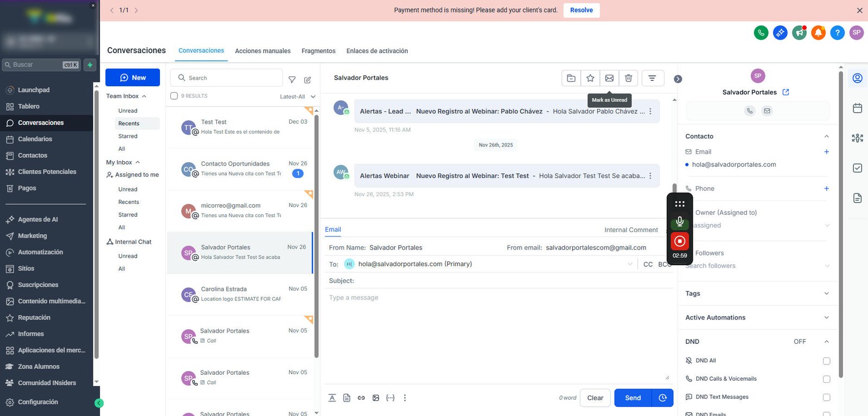Image resolution: width=868 pixels, height=416 pixels.
Task: Open the blue help question mark
Action: (x=837, y=33)
